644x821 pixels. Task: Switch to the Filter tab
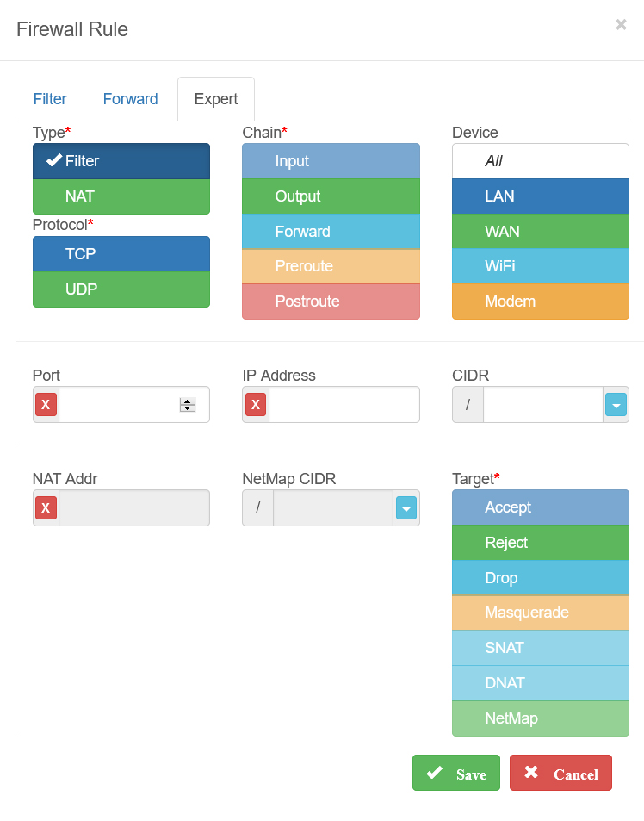[50, 99]
